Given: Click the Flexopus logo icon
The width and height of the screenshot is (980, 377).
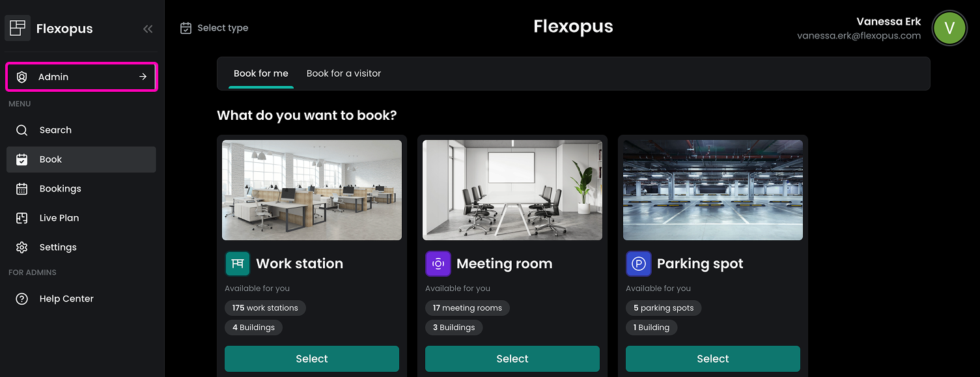Looking at the screenshot, I should 18,28.
